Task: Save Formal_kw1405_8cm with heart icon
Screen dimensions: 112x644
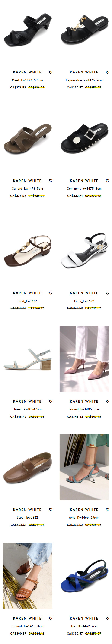Action: [x=108, y=401]
